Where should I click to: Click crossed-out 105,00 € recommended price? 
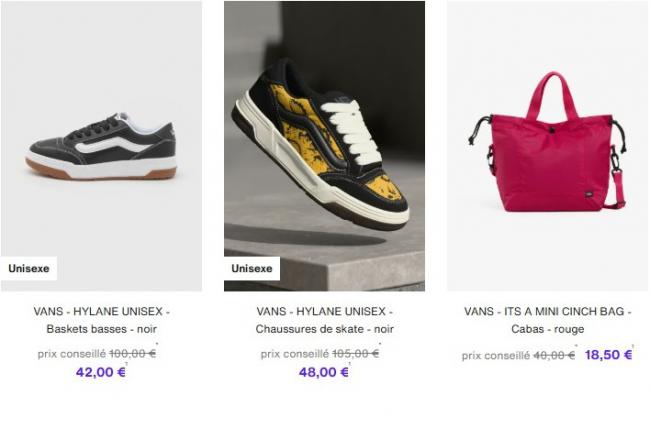coord(356,354)
